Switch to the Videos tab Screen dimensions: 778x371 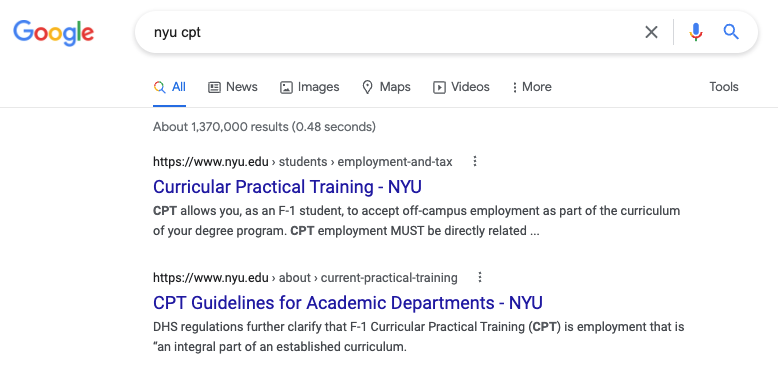461,87
